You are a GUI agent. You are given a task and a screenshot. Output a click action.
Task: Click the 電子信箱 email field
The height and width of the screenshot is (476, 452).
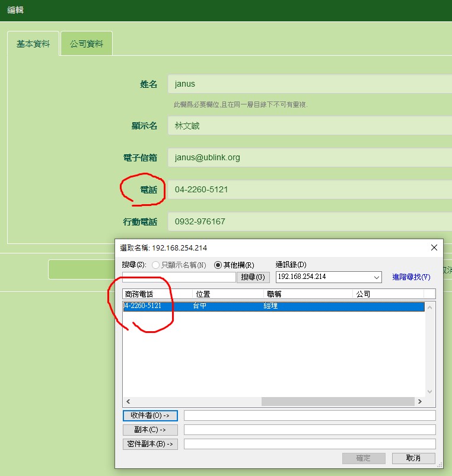coord(308,157)
